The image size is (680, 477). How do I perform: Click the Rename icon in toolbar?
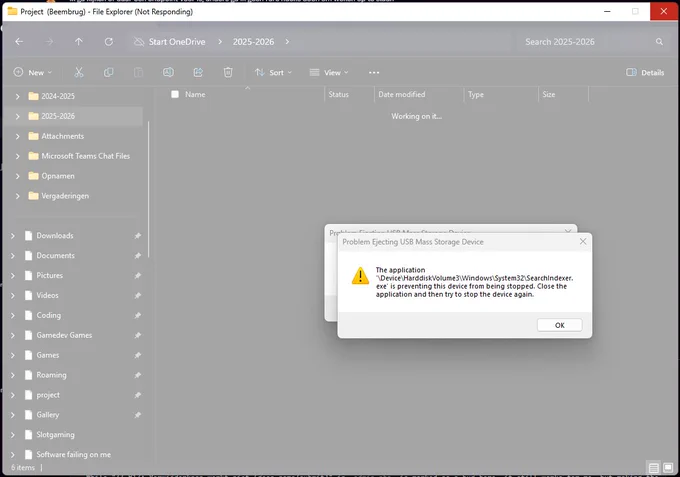point(168,72)
